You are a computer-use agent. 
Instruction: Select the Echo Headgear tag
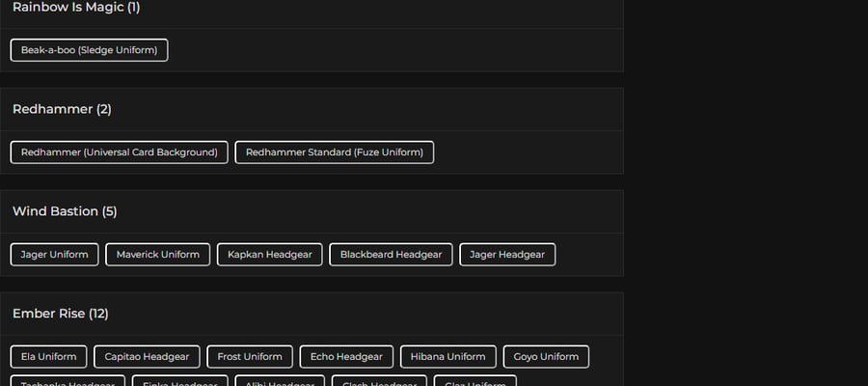346,357
